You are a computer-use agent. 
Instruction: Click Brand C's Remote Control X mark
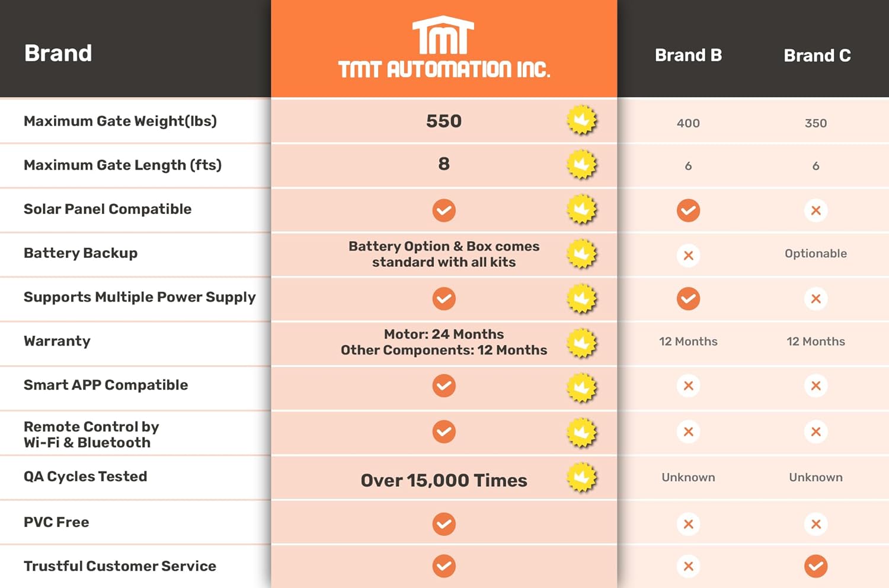point(816,432)
